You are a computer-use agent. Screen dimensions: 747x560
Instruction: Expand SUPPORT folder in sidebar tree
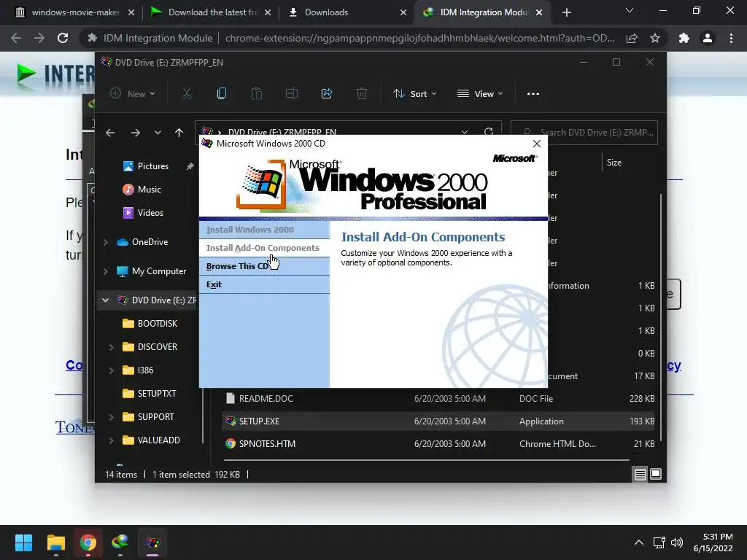tap(111, 416)
